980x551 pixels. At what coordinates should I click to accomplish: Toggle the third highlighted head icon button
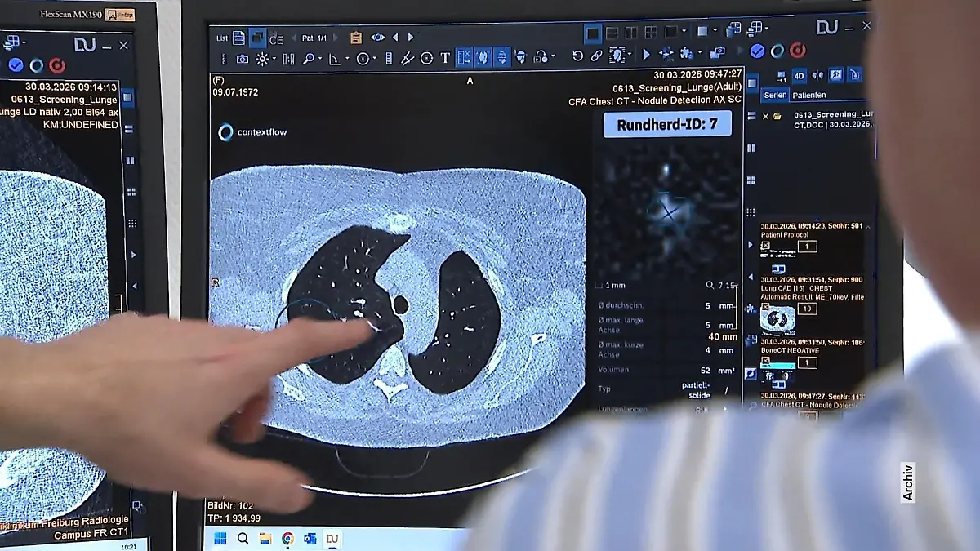502,58
